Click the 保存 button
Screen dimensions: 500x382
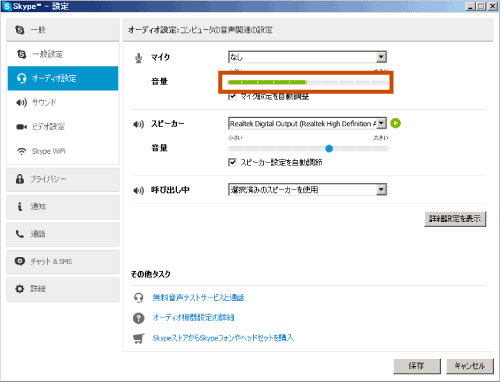pyautogui.click(x=417, y=366)
